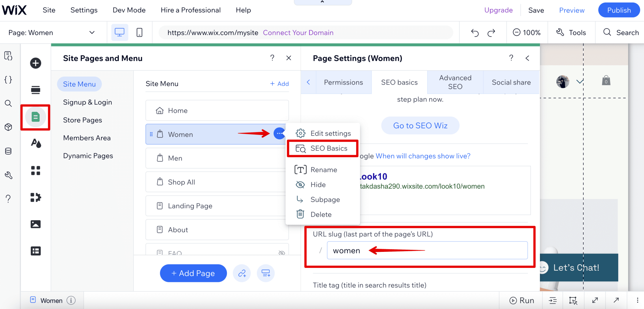Collapse the Page Settings panel
Viewport: 644px width, 309px height.
[528, 58]
